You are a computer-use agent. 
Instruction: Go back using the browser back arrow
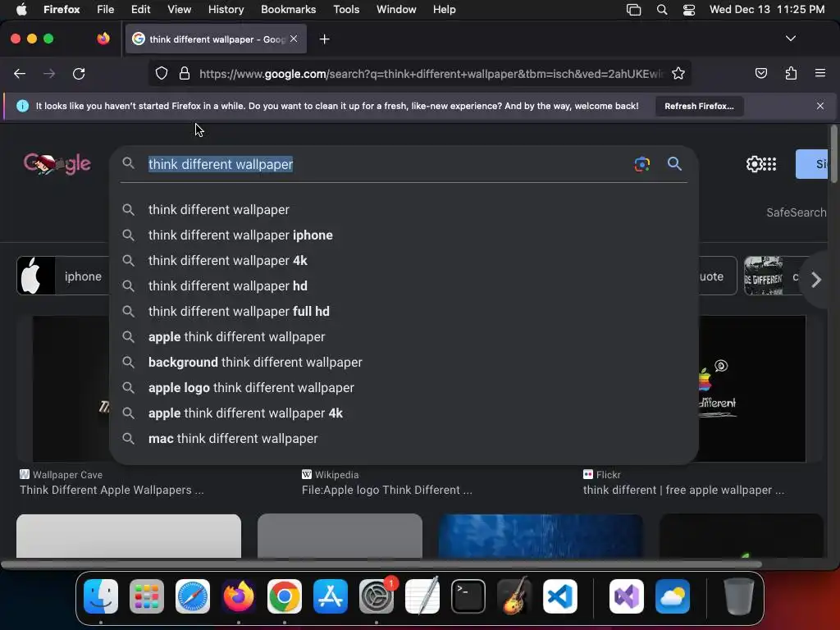coord(20,73)
